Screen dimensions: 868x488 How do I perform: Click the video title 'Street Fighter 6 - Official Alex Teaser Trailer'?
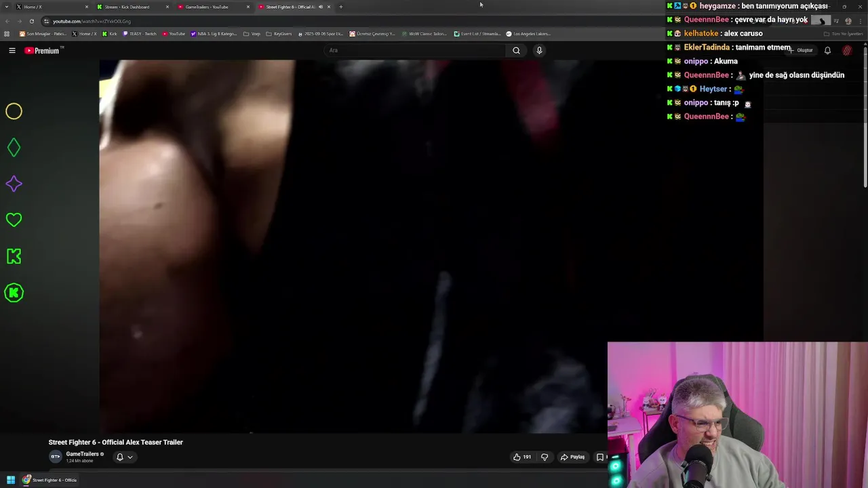click(116, 442)
